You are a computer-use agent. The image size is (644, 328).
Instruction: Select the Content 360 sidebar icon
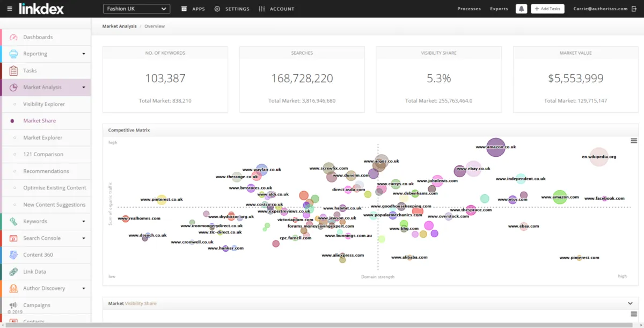point(14,254)
